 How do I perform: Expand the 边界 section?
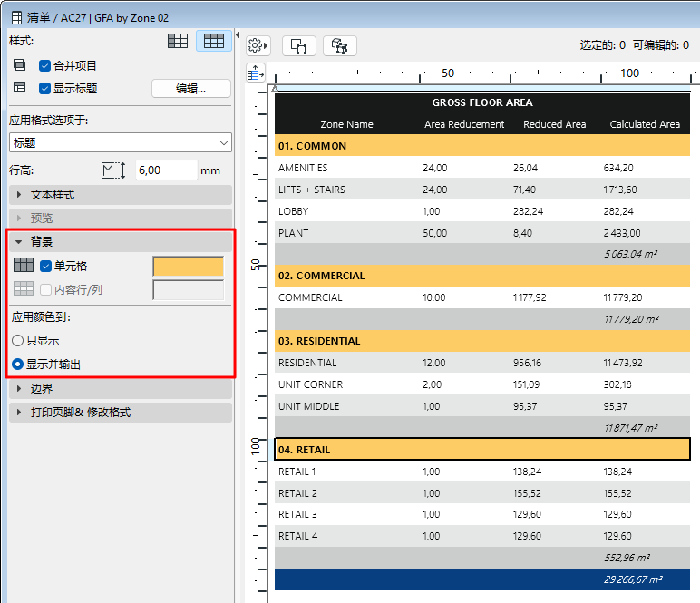[120, 388]
